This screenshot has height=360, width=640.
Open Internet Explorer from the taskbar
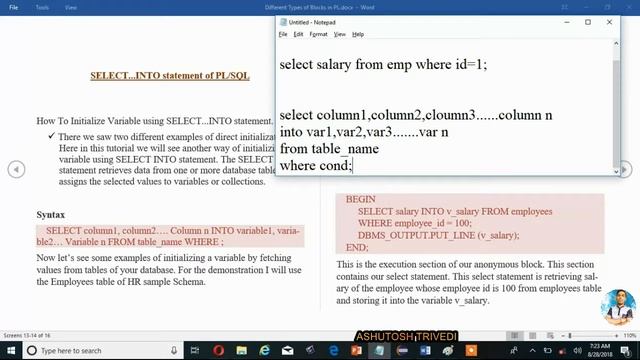(264, 351)
